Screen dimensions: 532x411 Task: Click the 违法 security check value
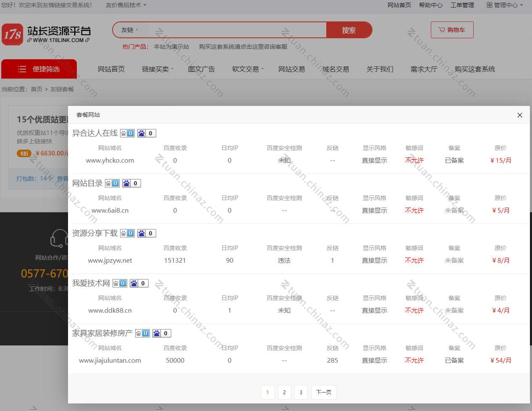284,260
